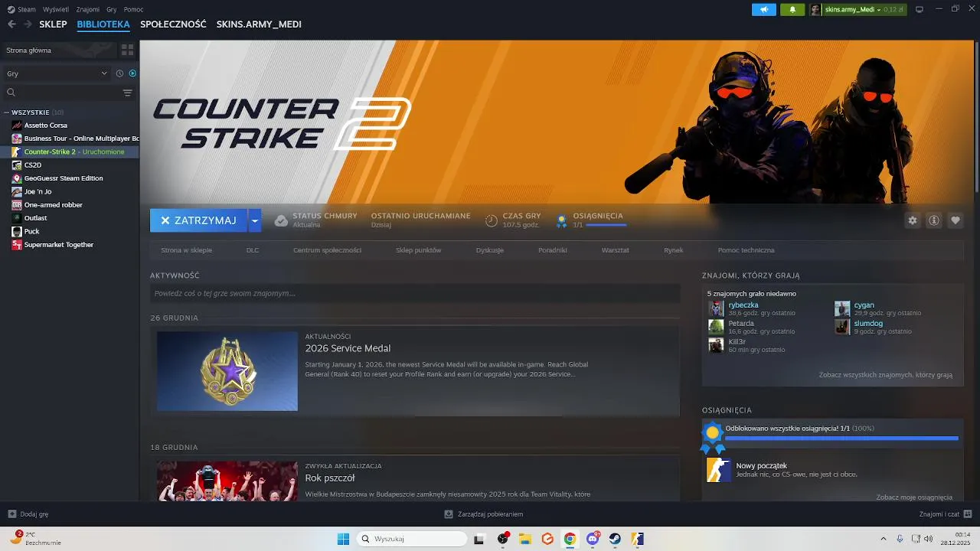The image size is (980, 551).
Task: Open Discord from the taskbar
Action: (593, 539)
